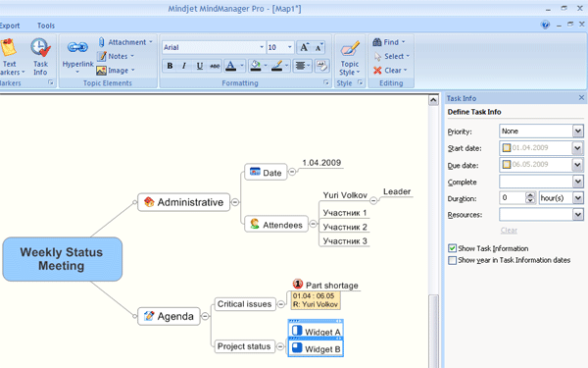Open Topic Style brush button

point(350,58)
